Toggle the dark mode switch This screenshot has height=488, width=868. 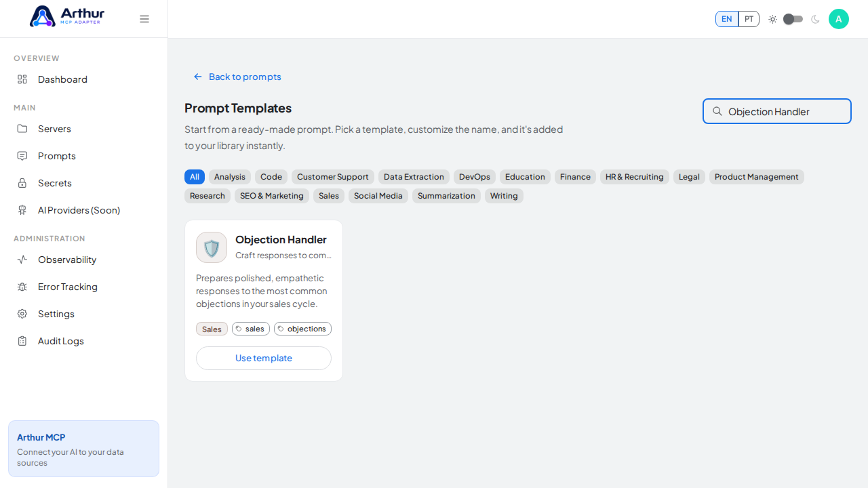pyautogui.click(x=793, y=19)
